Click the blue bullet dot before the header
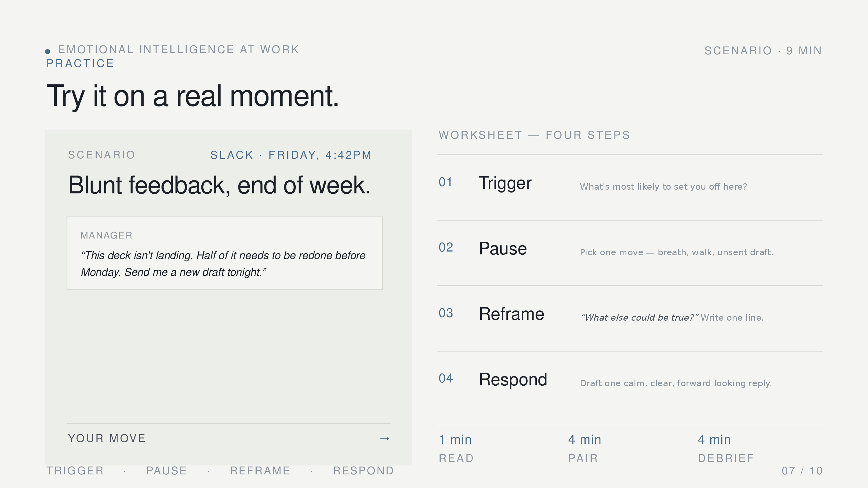This screenshot has width=868, height=488. click(47, 51)
